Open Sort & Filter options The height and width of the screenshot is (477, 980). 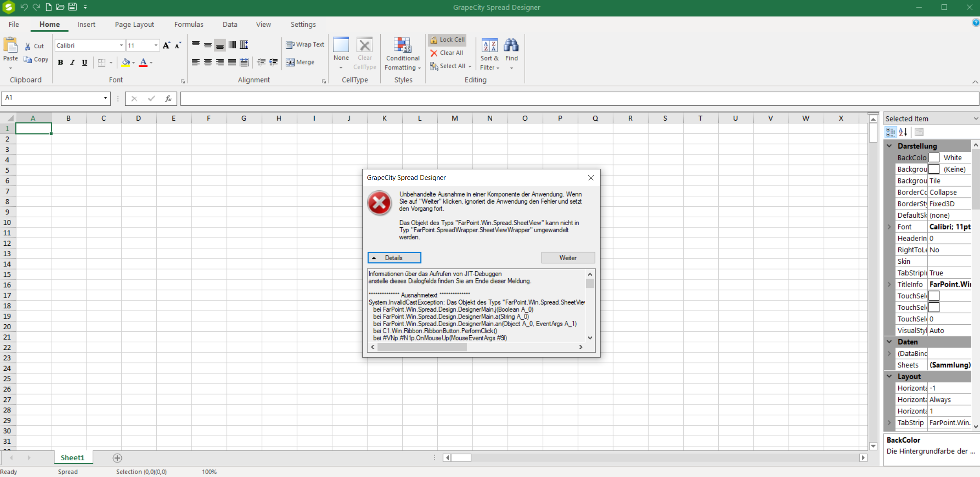[x=489, y=54]
